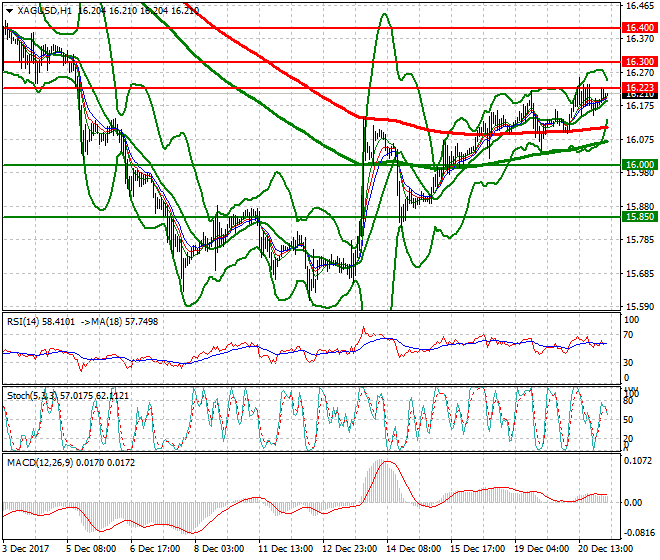
Task: Click the 14 Dec 08:00 time label
Action: coord(414,549)
